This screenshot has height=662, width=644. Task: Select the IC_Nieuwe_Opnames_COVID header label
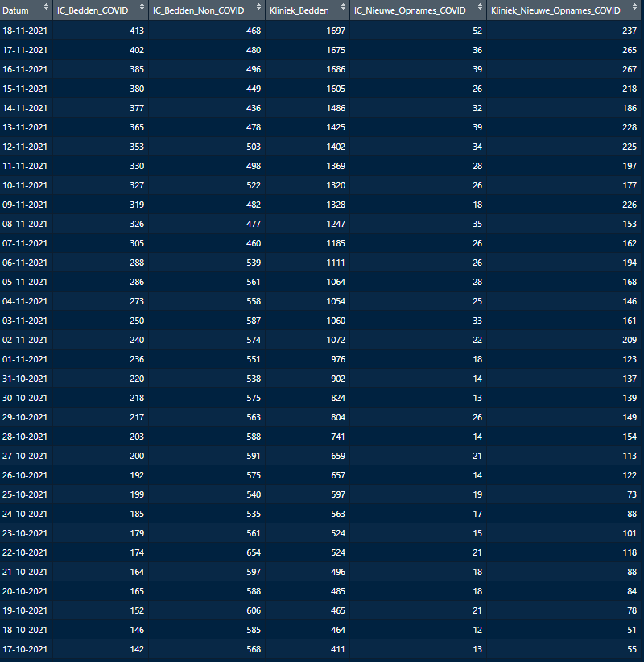coord(410,10)
